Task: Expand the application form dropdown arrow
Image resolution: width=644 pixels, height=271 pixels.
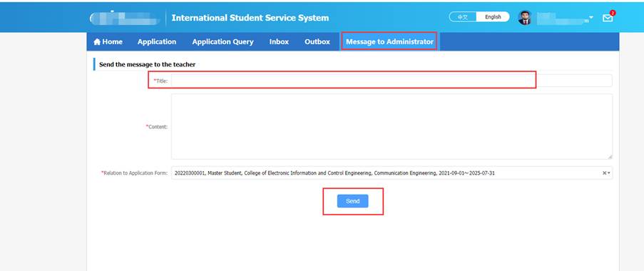Action: tap(608, 173)
